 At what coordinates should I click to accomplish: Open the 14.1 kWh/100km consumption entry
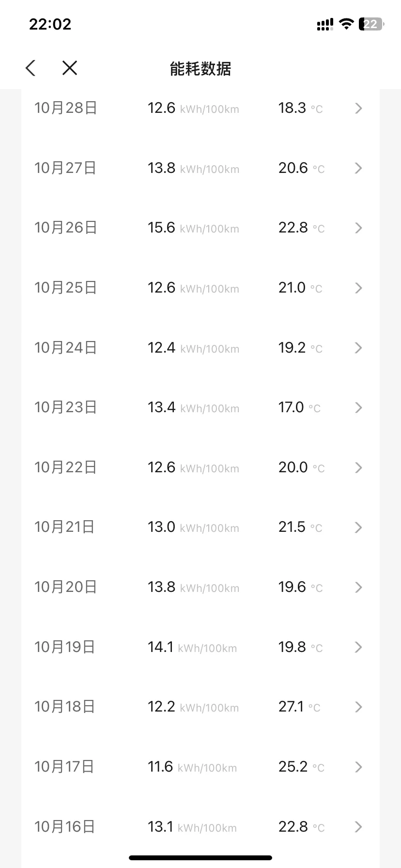tap(192, 647)
